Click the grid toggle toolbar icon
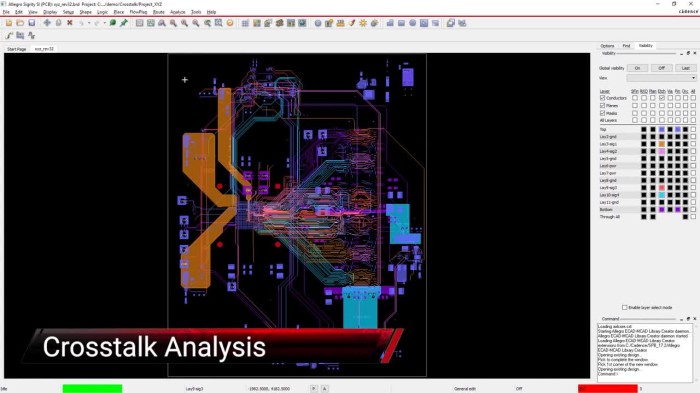Image resolution: width=700 pixels, height=393 pixels. 245,23
